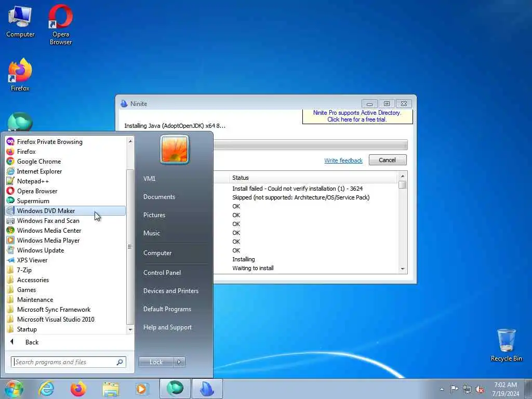Click the Ninite Pro free trial banner
The height and width of the screenshot is (399, 532).
tap(357, 116)
